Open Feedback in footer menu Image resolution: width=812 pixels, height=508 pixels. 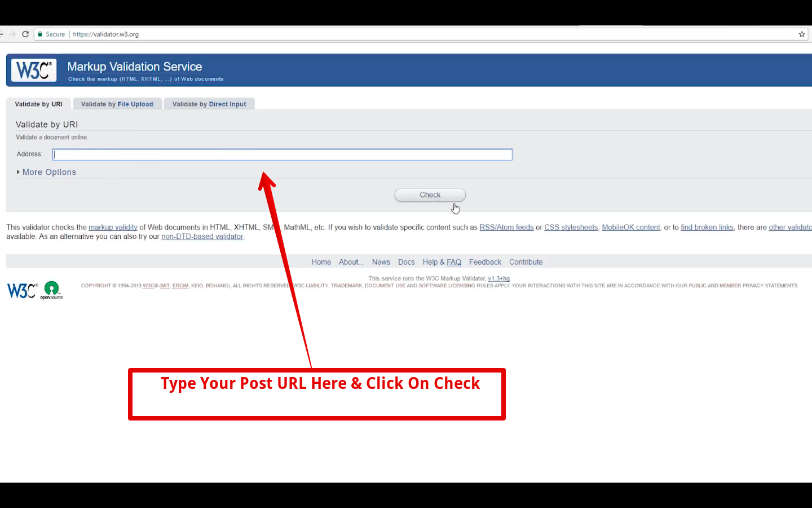point(485,262)
